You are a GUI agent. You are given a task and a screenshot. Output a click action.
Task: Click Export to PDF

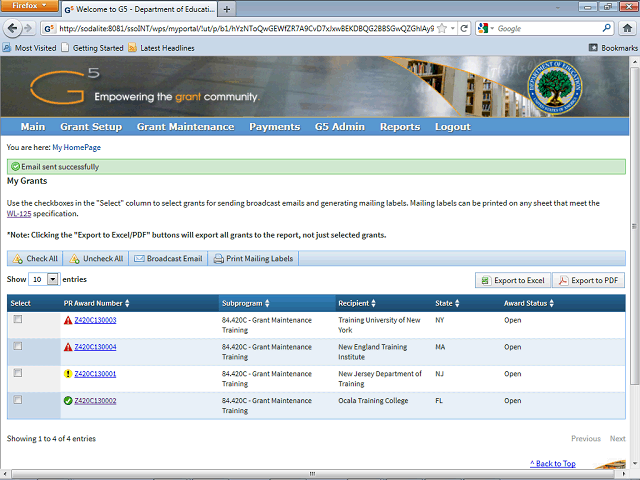tap(589, 280)
